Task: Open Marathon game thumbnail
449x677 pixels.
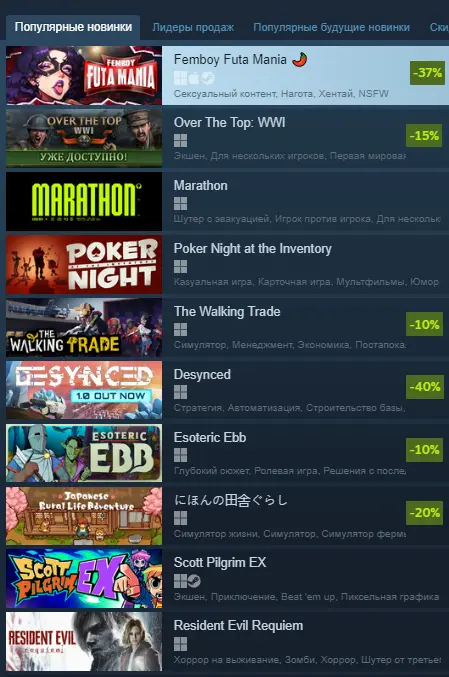Action: pyautogui.click(x=84, y=202)
